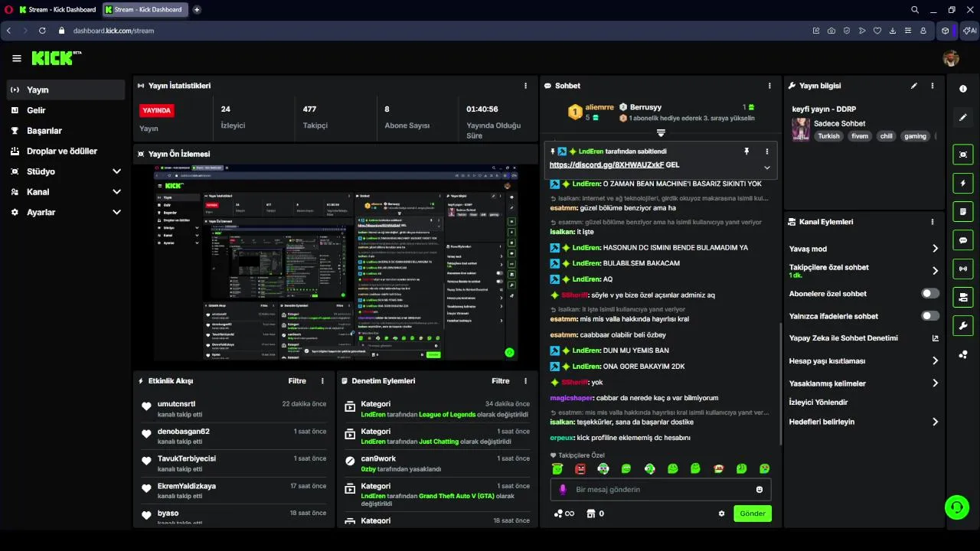Screen dimensions: 980x551
Task: Click the stream preview thumbnail
Action: [x=335, y=262]
